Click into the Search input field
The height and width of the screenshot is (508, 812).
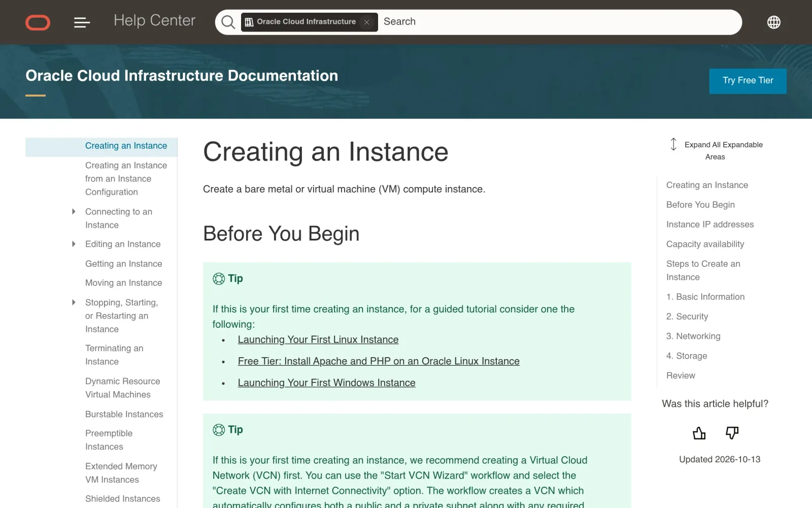[x=558, y=22]
